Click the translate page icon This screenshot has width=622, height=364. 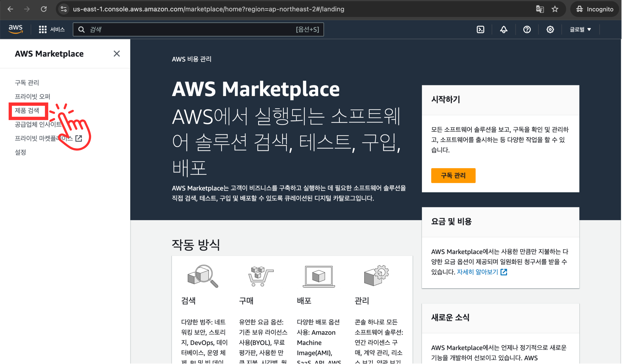[x=540, y=9]
